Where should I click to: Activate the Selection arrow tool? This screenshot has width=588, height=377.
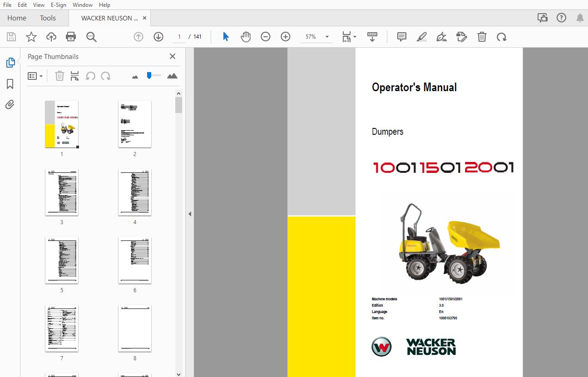[226, 37]
